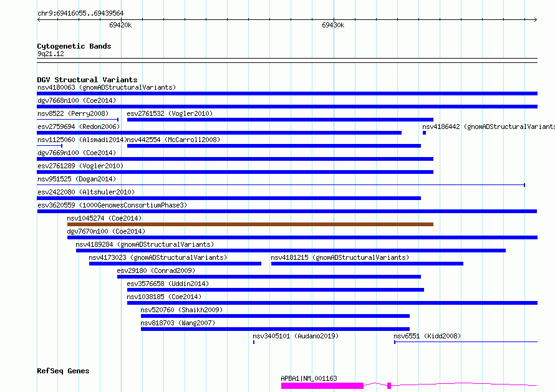
Task: Select the 9q21.12 cytogenetic band label
Action: 51,54
